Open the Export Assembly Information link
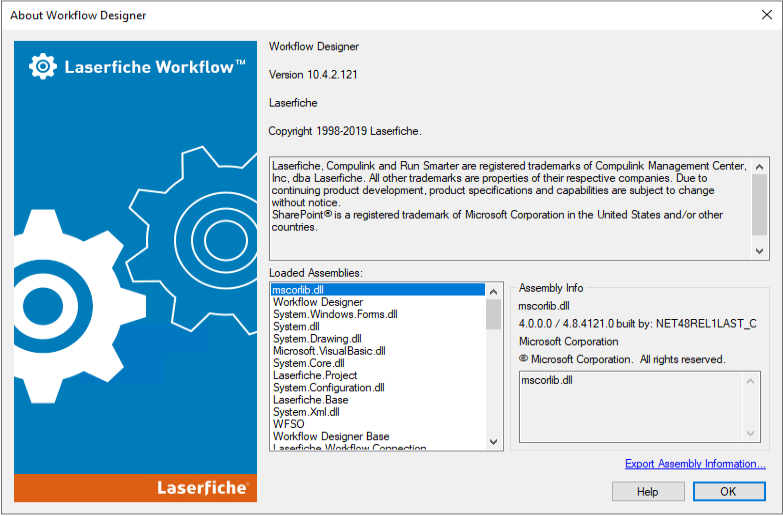 click(695, 464)
